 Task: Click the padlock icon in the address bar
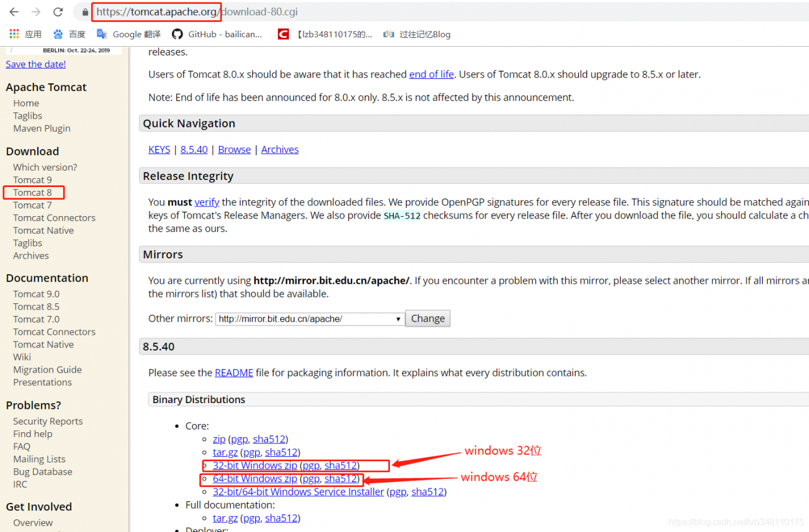click(x=85, y=12)
